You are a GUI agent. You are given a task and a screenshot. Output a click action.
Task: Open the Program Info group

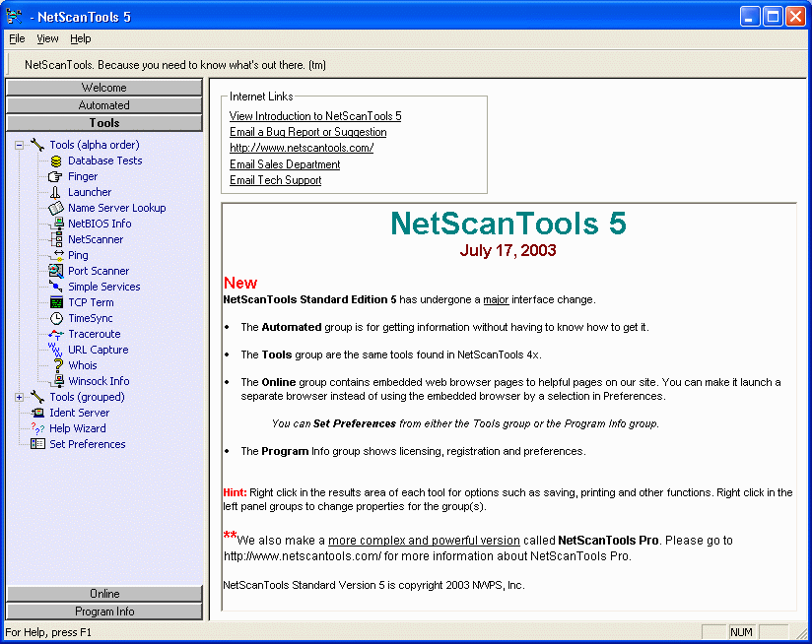click(x=104, y=611)
